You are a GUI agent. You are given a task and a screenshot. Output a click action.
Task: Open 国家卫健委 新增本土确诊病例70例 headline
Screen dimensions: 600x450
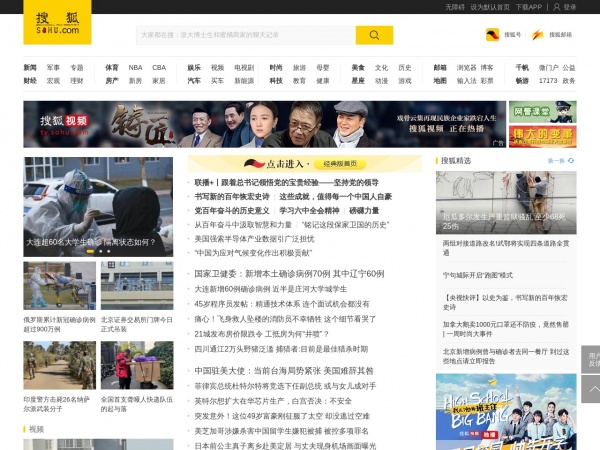click(x=289, y=274)
